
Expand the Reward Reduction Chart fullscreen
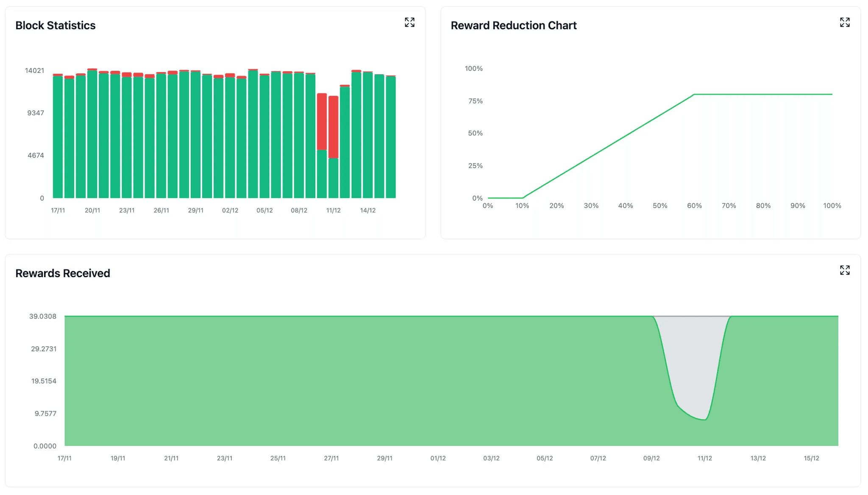click(845, 22)
